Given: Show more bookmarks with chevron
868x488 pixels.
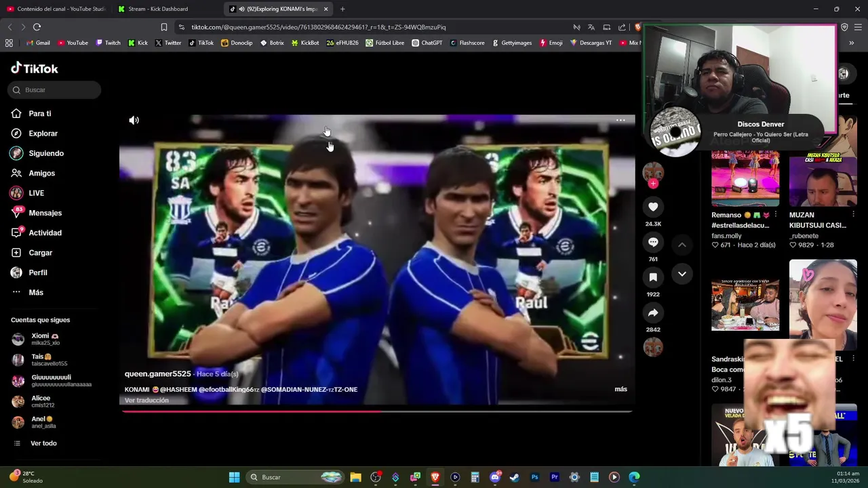Looking at the screenshot, I should [x=851, y=43].
